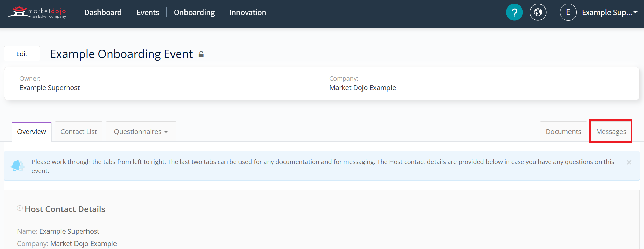Viewport: 644px width, 249px height.
Task: Click the bell icon in info banner
Action: [17, 166]
